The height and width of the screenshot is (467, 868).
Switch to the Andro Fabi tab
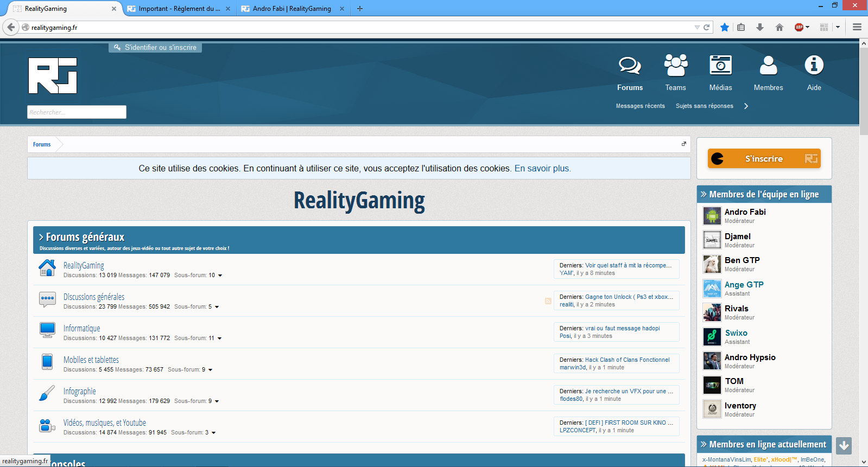tap(292, 9)
